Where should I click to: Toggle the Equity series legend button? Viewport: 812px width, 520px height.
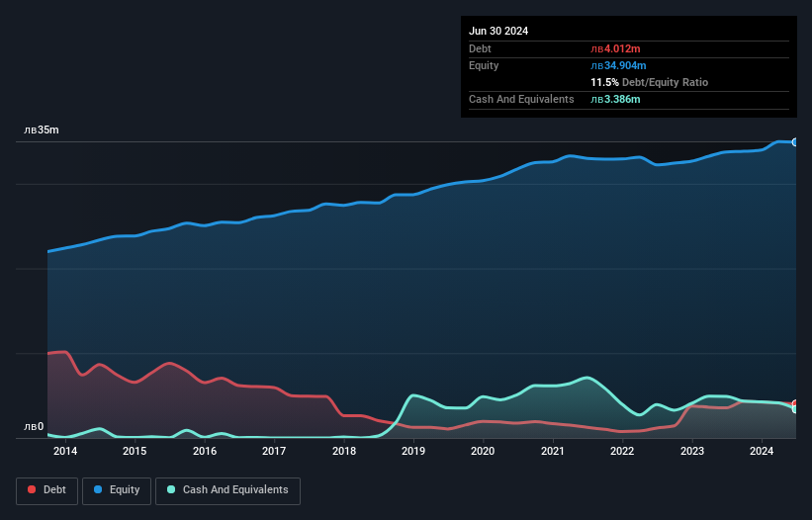pos(117,490)
